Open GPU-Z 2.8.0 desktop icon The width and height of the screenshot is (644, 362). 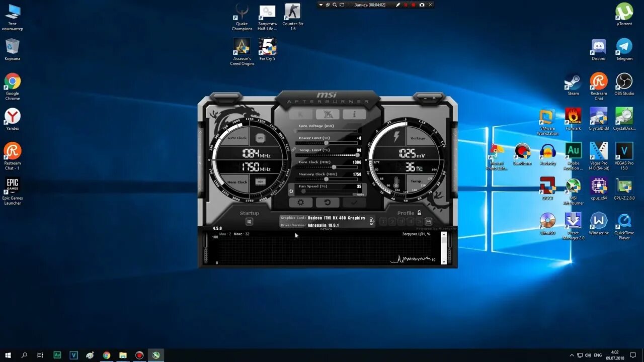[624, 189]
